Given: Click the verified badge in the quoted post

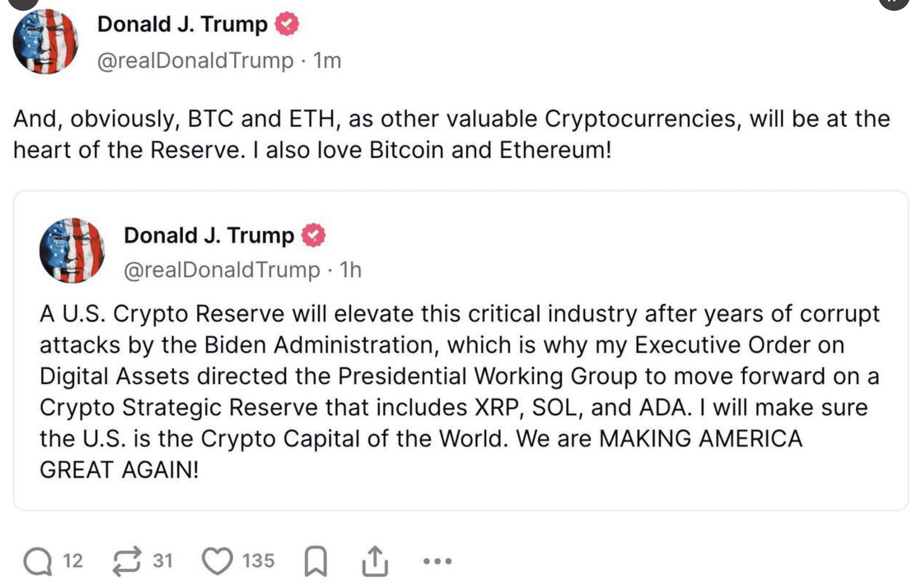Looking at the screenshot, I should tap(313, 235).
